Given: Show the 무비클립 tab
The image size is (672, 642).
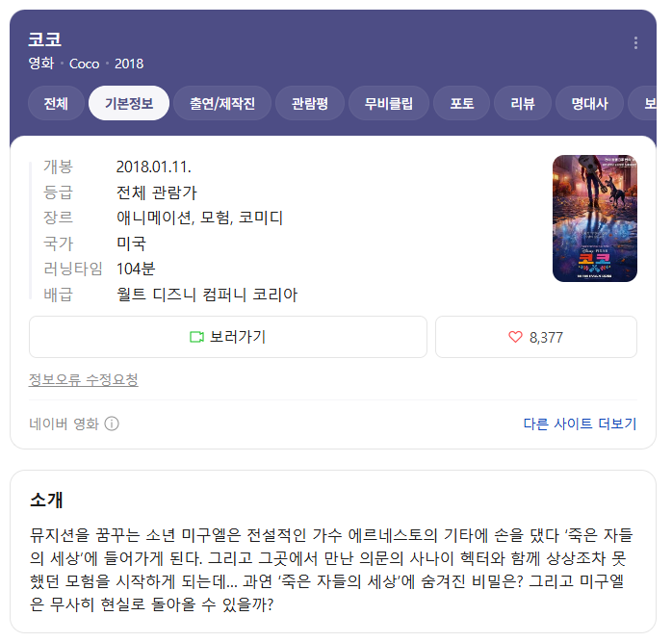Looking at the screenshot, I should click(x=388, y=103).
